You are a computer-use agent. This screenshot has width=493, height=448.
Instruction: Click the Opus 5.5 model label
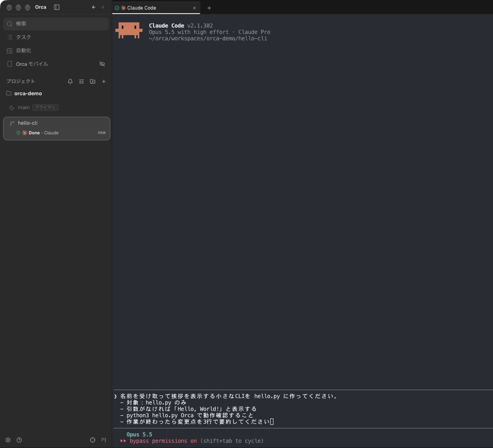[139, 435]
